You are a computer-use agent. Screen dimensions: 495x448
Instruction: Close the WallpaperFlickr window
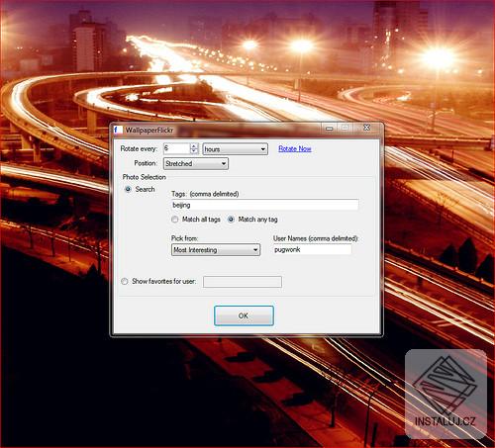[x=366, y=128]
